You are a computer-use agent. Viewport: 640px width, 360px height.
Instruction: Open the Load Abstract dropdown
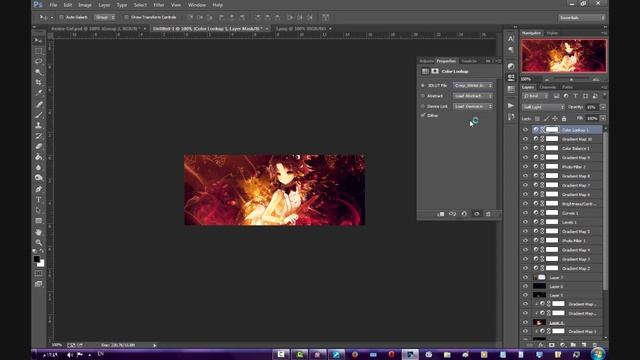[473, 96]
